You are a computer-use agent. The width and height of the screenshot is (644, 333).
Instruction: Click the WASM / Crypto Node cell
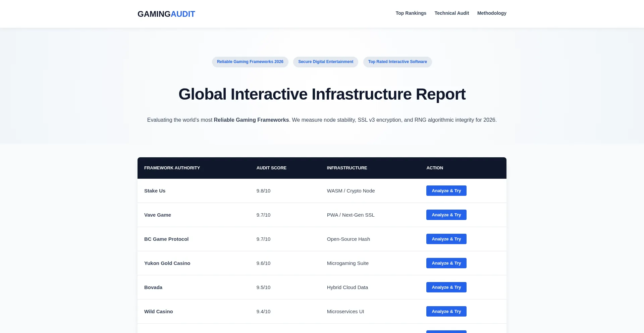pyautogui.click(x=351, y=191)
